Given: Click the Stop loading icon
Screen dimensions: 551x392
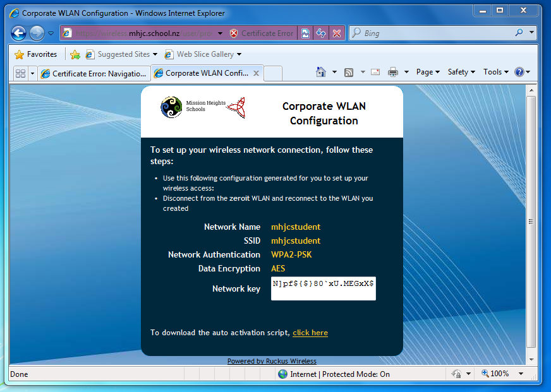Looking at the screenshot, I should [x=336, y=33].
